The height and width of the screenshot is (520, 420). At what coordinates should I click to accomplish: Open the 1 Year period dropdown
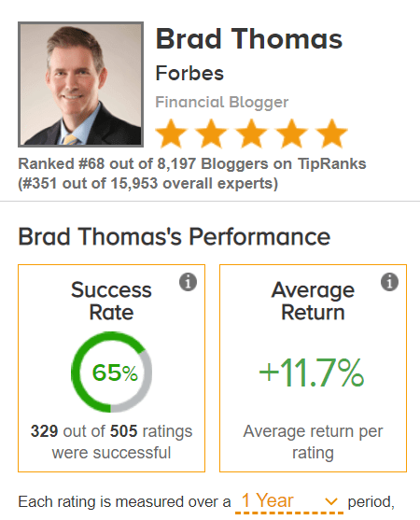(x=289, y=501)
